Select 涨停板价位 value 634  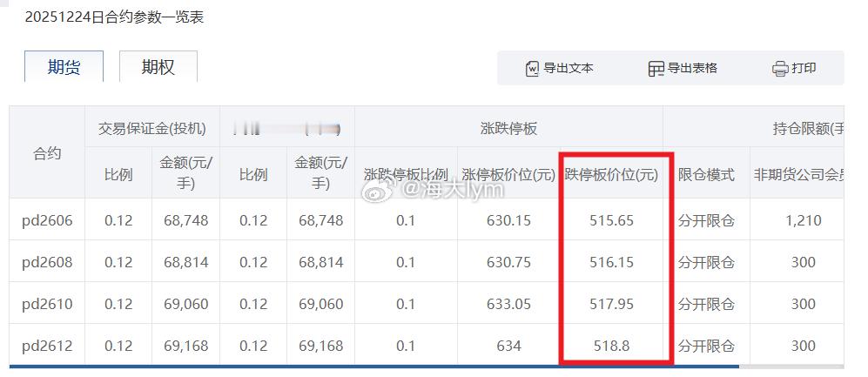click(508, 346)
